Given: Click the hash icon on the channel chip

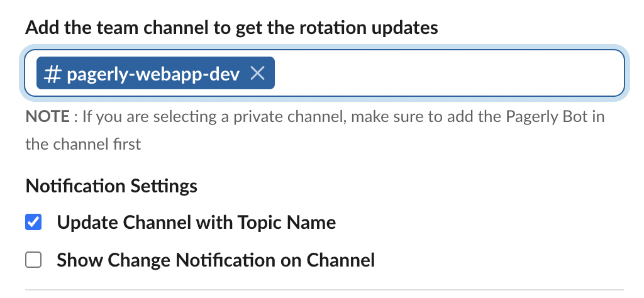Looking at the screenshot, I should click(53, 74).
